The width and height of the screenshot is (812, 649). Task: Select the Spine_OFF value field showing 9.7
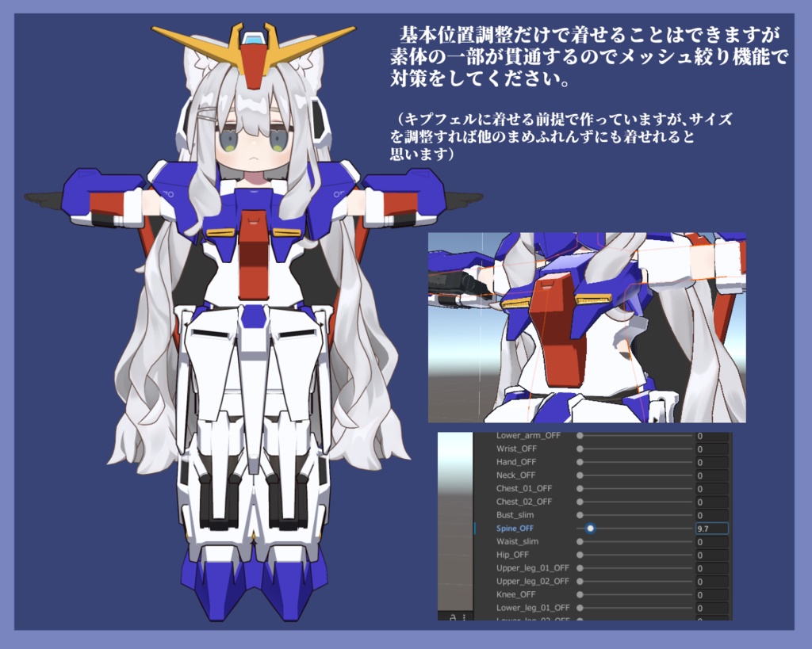tap(711, 528)
